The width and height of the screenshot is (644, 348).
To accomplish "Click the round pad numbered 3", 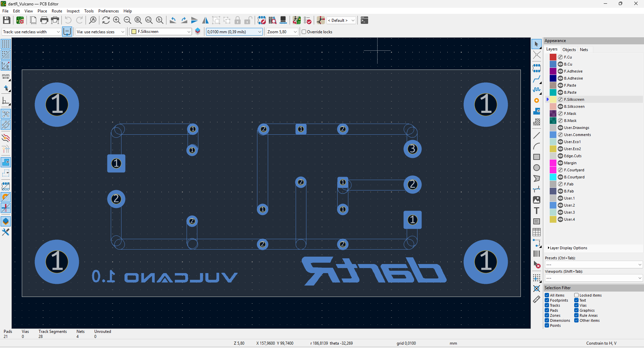I will pos(412,149).
